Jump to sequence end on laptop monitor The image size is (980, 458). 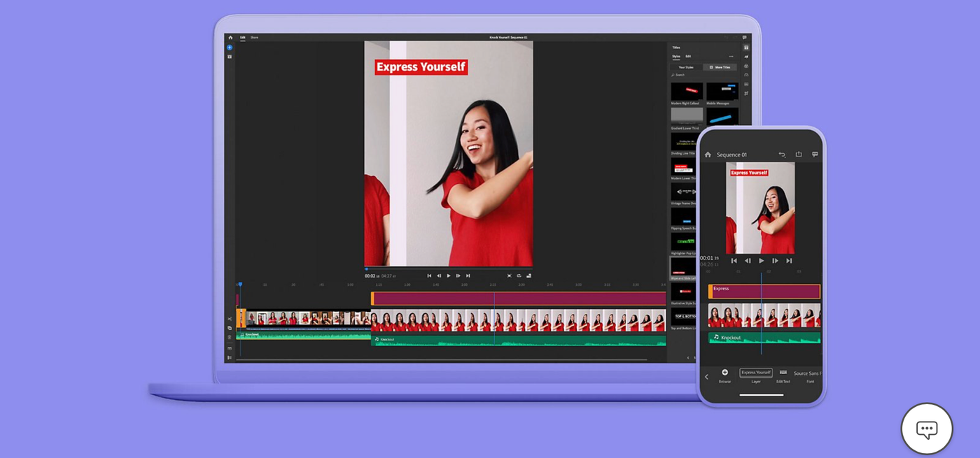click(x=468, y=275)
